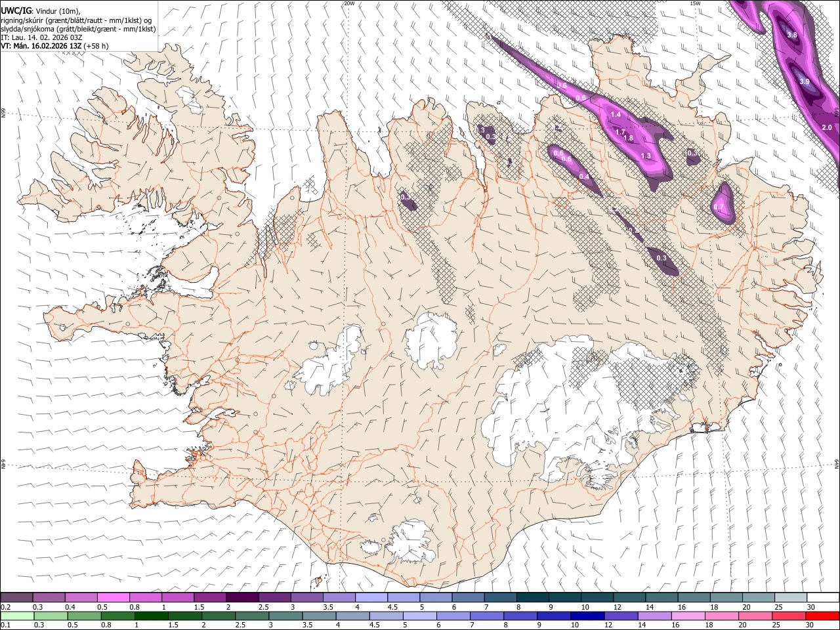The width and height of the screenshot is (840, 630).
Task: Click the '0.2' label in upper legend row
Action: point(5,607)
